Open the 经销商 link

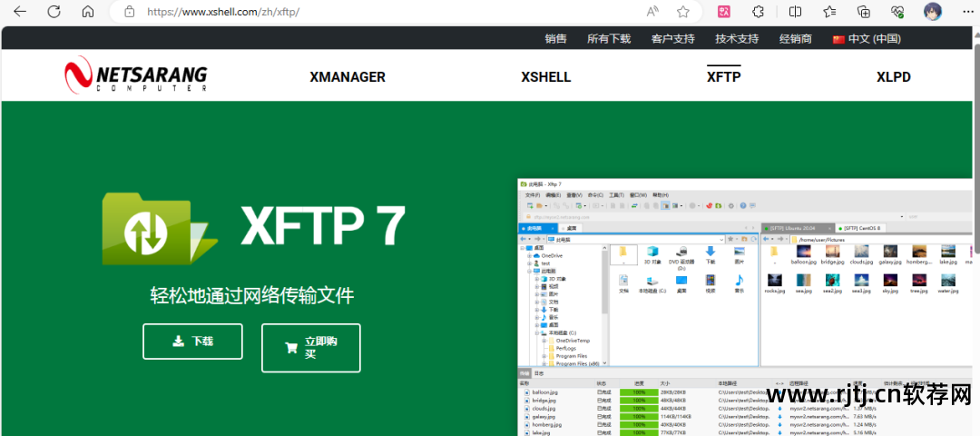pyautogui.click(x=796, y=39)
